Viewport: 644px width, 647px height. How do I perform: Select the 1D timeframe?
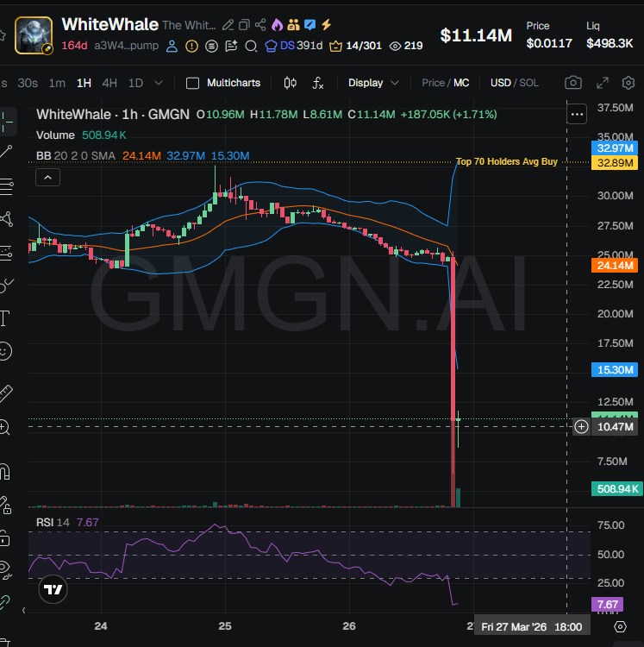point(135,83)
